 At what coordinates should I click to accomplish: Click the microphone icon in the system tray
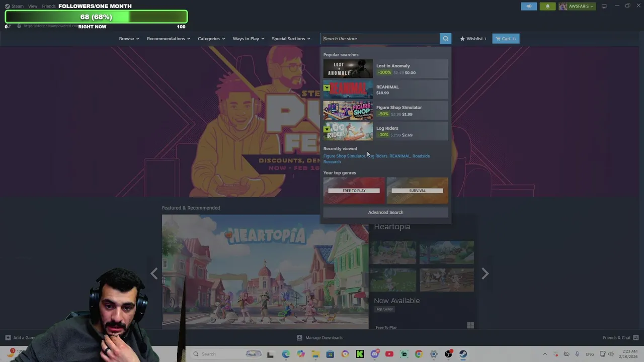[577, 354]
